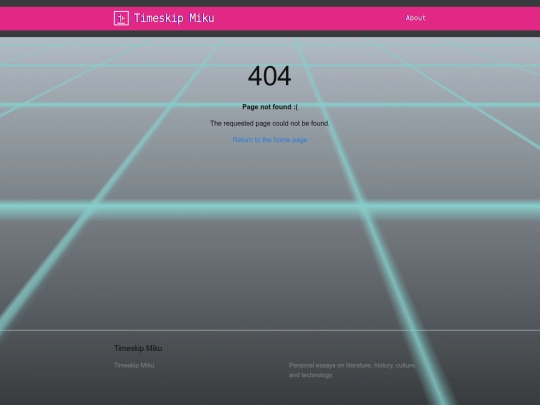Follow the Return to the home page link
Viewport: 540px width, 405px height.
[x=270, y=140]
